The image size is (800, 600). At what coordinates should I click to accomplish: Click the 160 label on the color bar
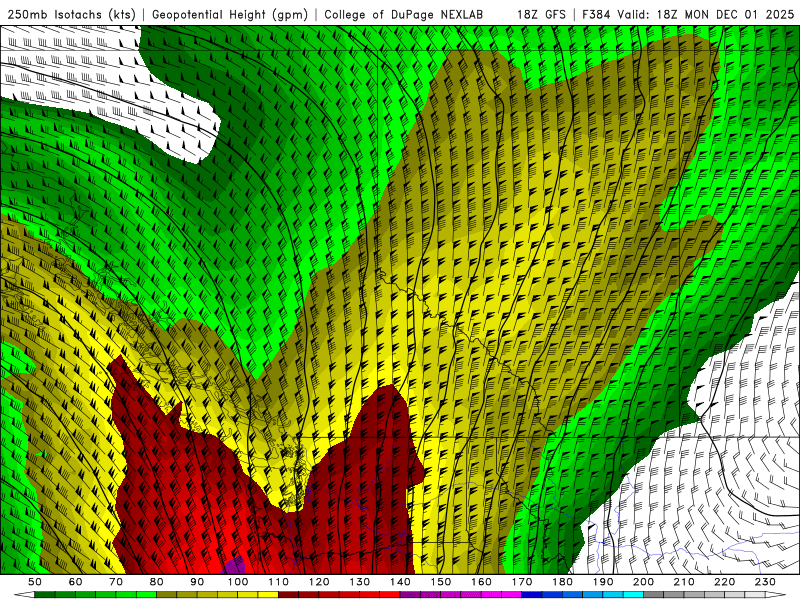pos(481,582)
